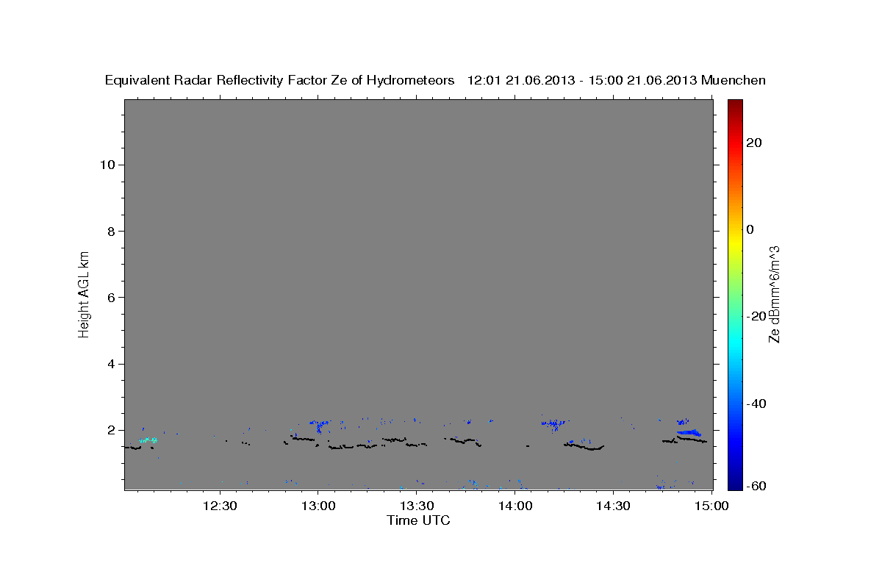Click the Time UTC axis title
Viewport: 882px width, 588px height.
(418, 520)
